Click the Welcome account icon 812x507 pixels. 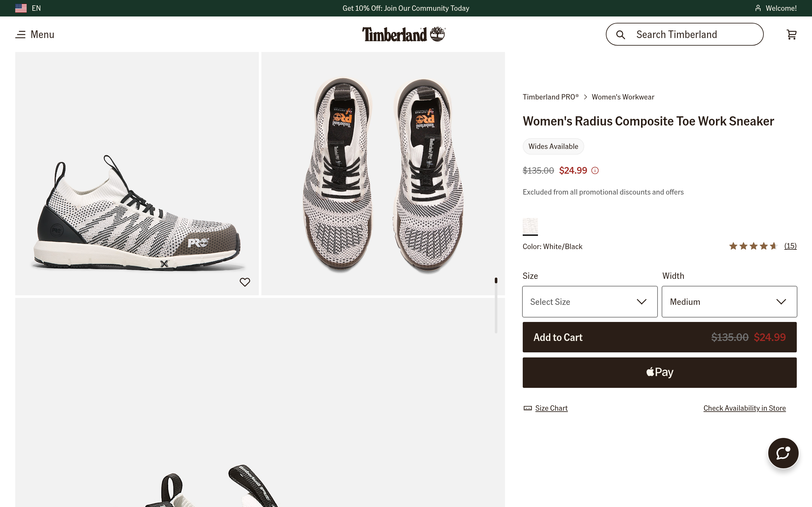(758, 8)
